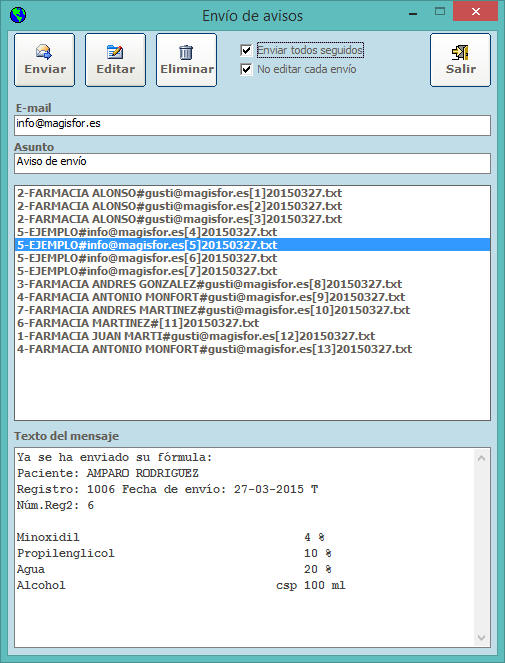Click the globe application icon in title bar
This screenshot has width=505, height=663.
[x=18, y=16]
